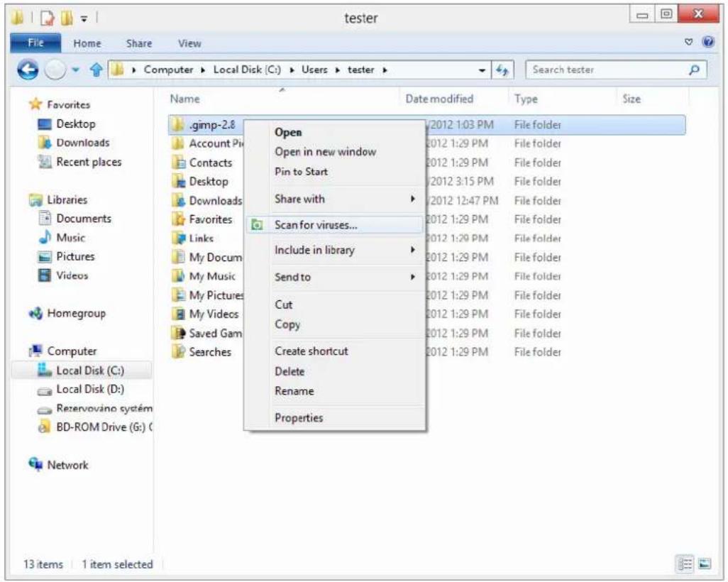728x582 pixels.
Task: Expand Include in library submenu
Action: click(335, 251)
